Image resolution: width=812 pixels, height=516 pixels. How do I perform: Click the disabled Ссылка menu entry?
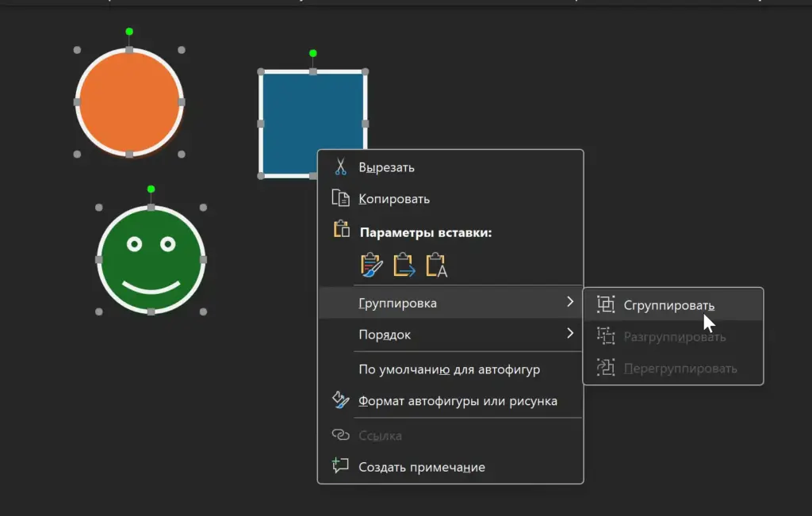pos(450,436)
